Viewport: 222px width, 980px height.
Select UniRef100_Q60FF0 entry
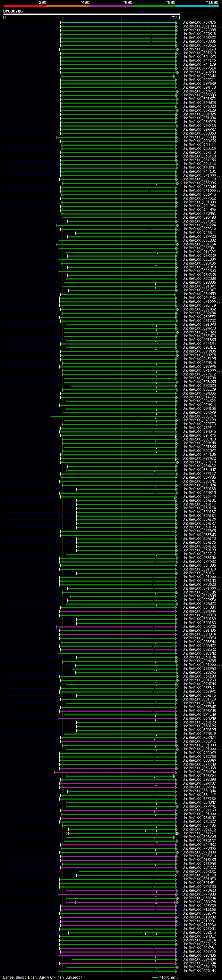click(199, 497)
